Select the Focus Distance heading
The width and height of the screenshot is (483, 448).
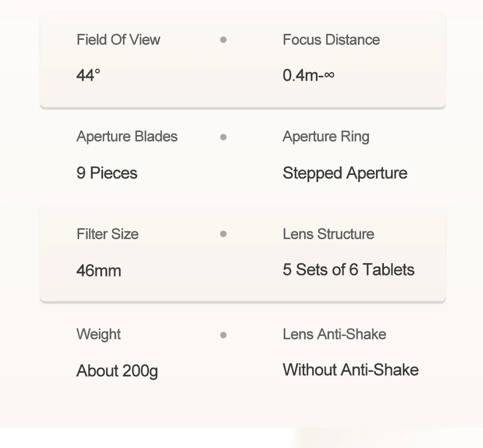331,40
